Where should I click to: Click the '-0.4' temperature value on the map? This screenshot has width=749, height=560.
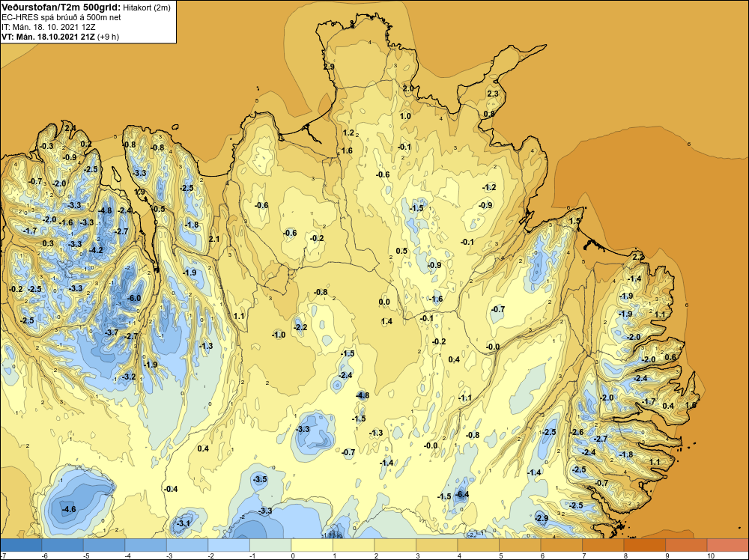(171, 489)
